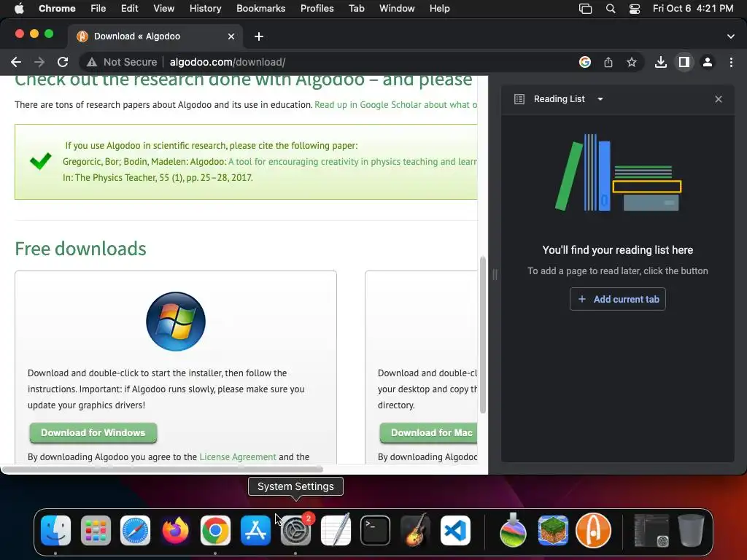
Task: Bookmark this page with the star icon
Action: (631, 62)
